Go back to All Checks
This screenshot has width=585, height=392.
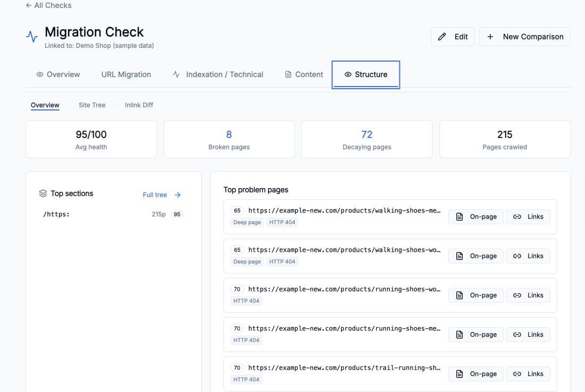[48, 5]
